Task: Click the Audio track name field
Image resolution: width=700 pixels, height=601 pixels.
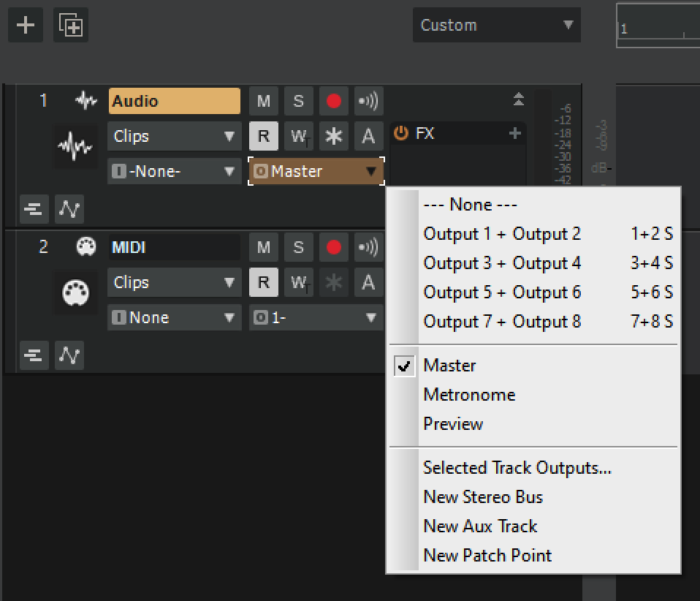Action: [175, 101]
